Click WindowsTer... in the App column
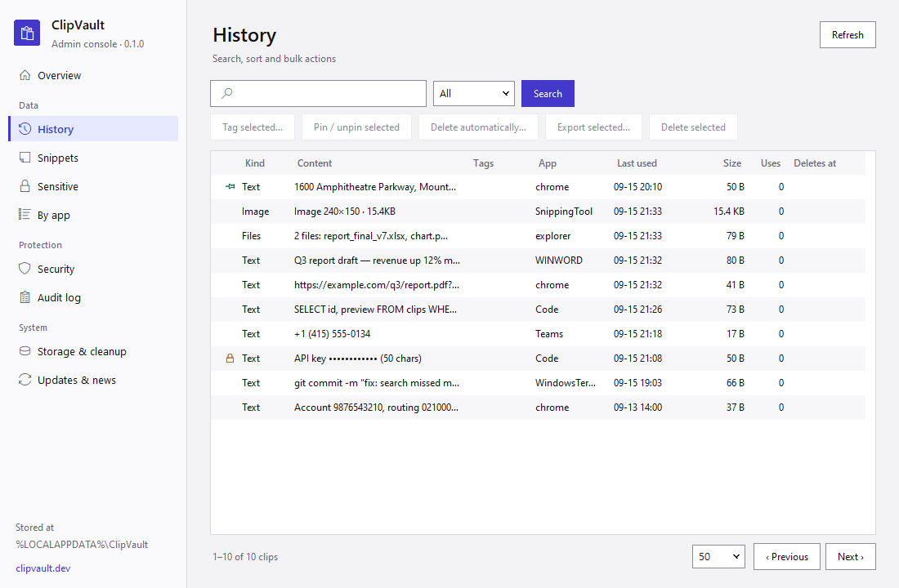Viewport: 899px width, 588px height. coord(566,383)
